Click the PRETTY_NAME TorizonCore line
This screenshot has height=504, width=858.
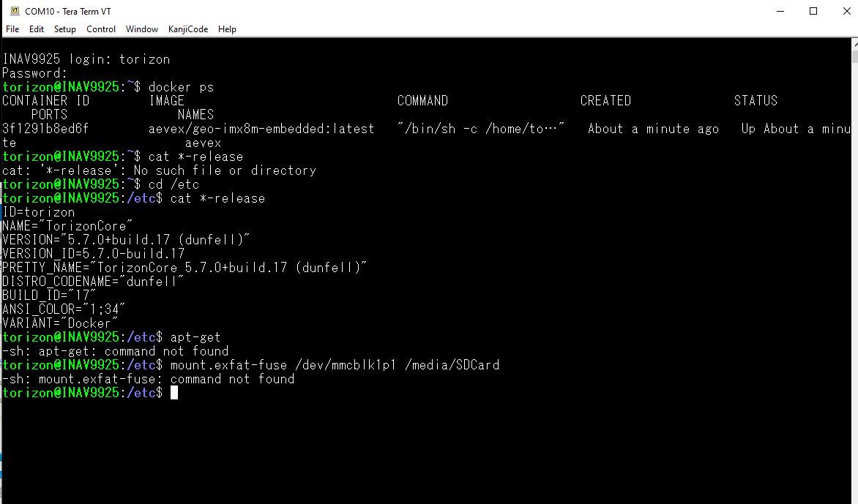184,267
